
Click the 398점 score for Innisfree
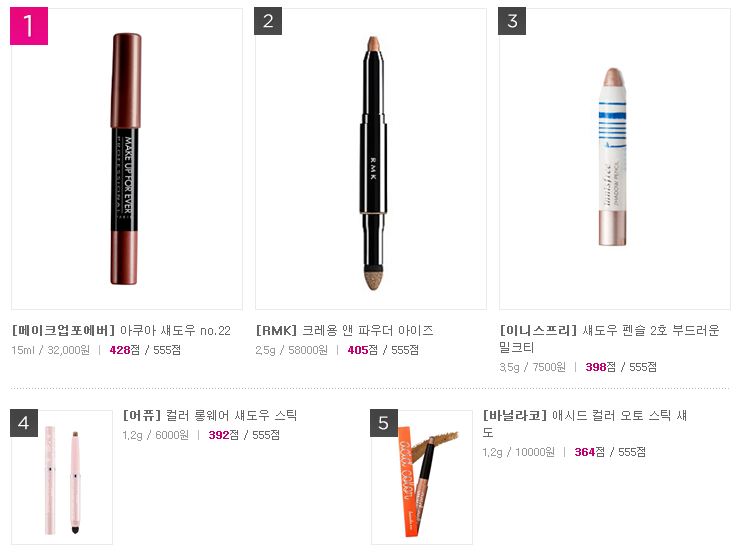click(x=600, y=367)
